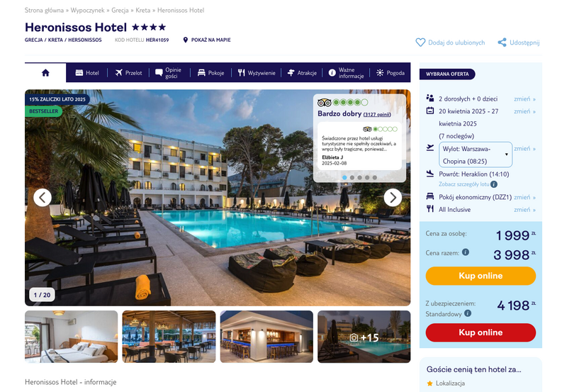This screenshot has height=392, width=567.
Task: Open the +15 photos thumbnail
Action: click(x=364, y=337)
